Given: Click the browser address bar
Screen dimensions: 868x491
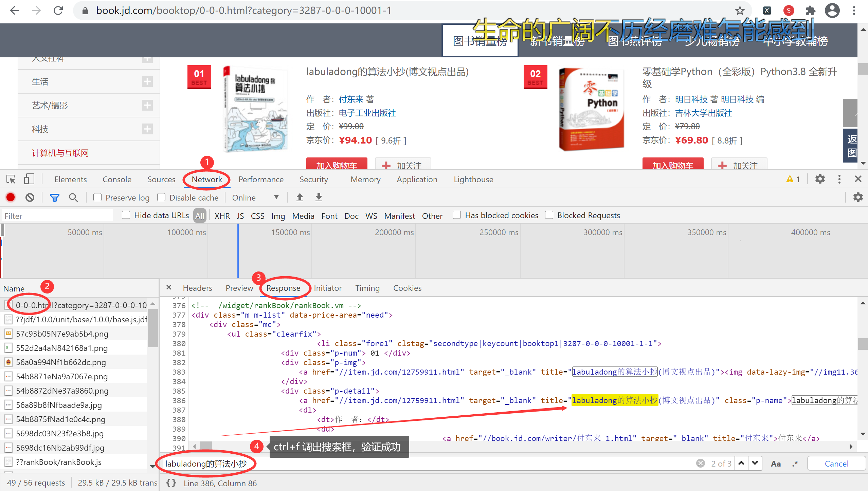Looking at the screenshot, I should coord(408,11).
